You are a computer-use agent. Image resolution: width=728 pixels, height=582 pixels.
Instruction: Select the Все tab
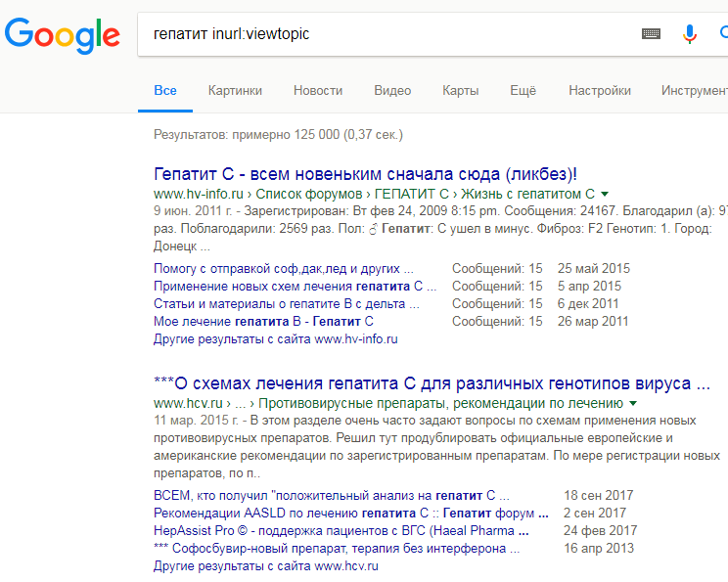click(165, 91)
